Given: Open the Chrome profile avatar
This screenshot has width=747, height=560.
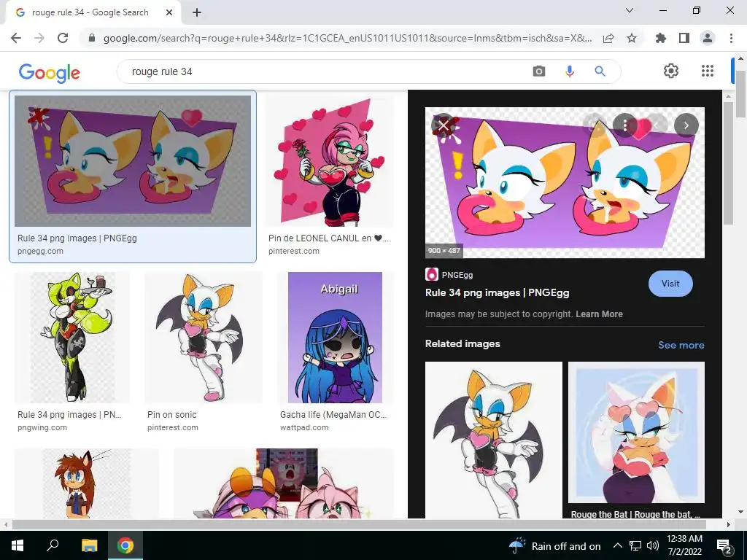Looking at the screenshot, I should (x=708, y=38).
